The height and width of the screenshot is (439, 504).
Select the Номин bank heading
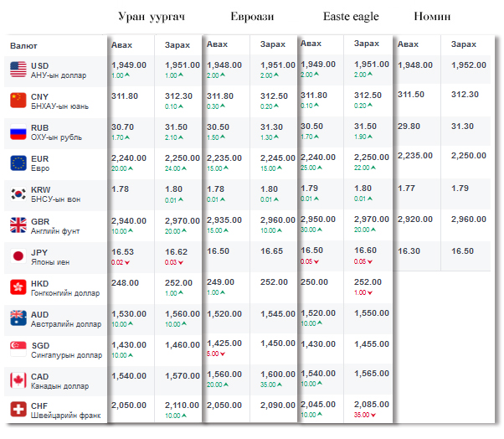click(432, 17)
